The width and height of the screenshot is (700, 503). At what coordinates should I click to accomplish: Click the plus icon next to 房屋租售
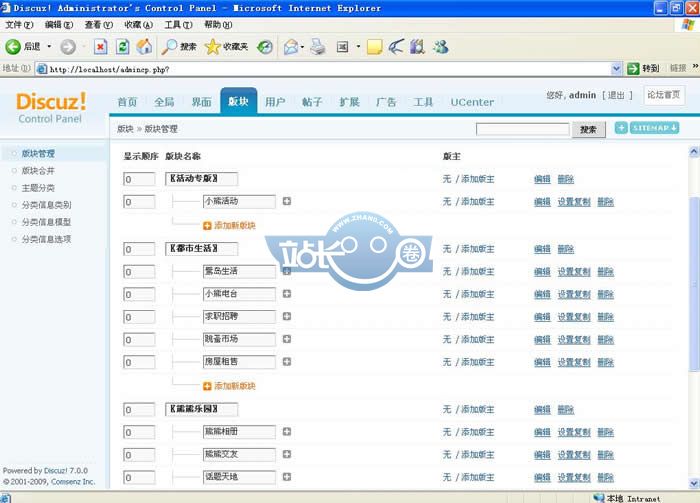[x=287, y=362]
